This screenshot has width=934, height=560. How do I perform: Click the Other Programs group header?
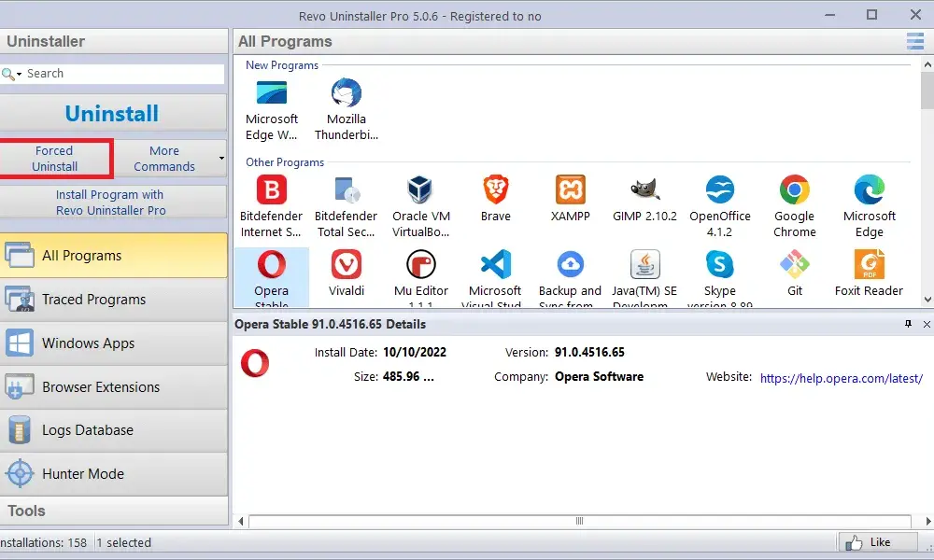pyautogui.click(x=285, y=161)
